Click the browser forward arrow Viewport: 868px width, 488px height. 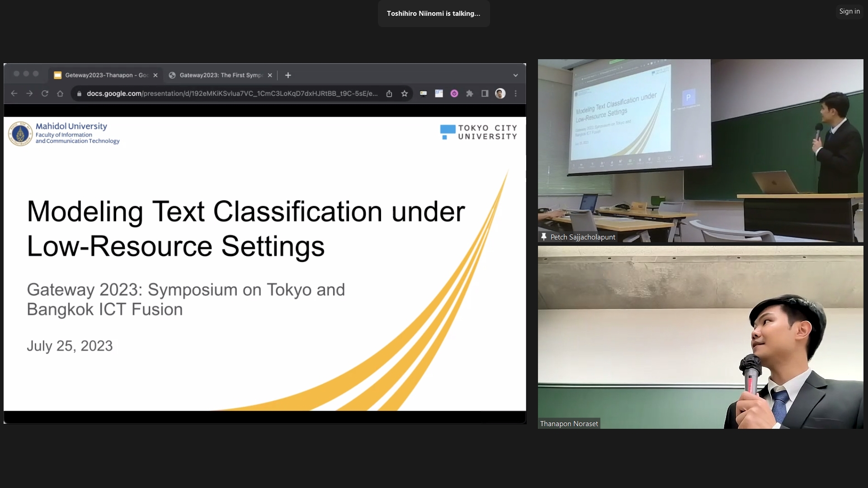(29, 94)
